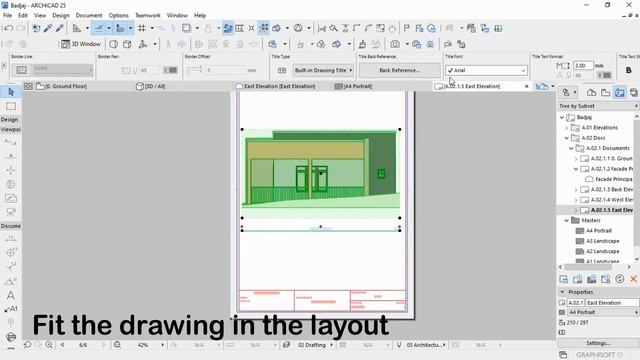This screenshot has width=640, height=360.
Task: Switch Navigator to Publisher Sets icon
Action: tap(633, 93)
